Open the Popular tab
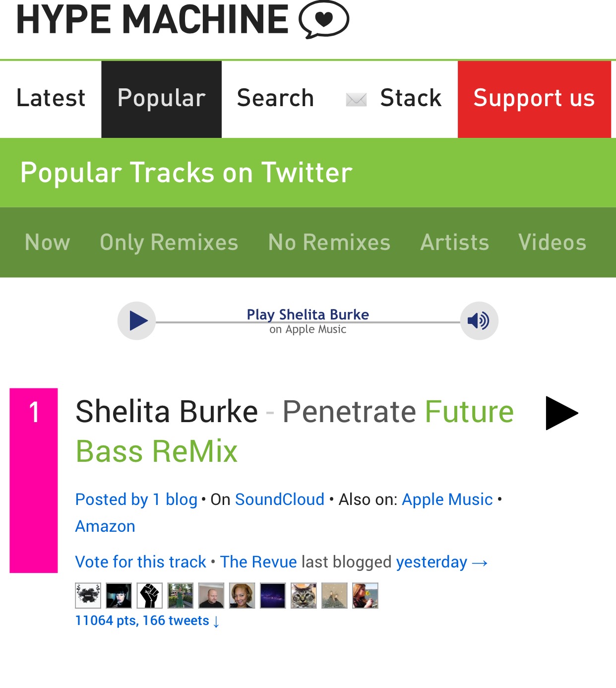Image resolution: width=616 pixels, height=688 pixels. (x=161, y=98)
